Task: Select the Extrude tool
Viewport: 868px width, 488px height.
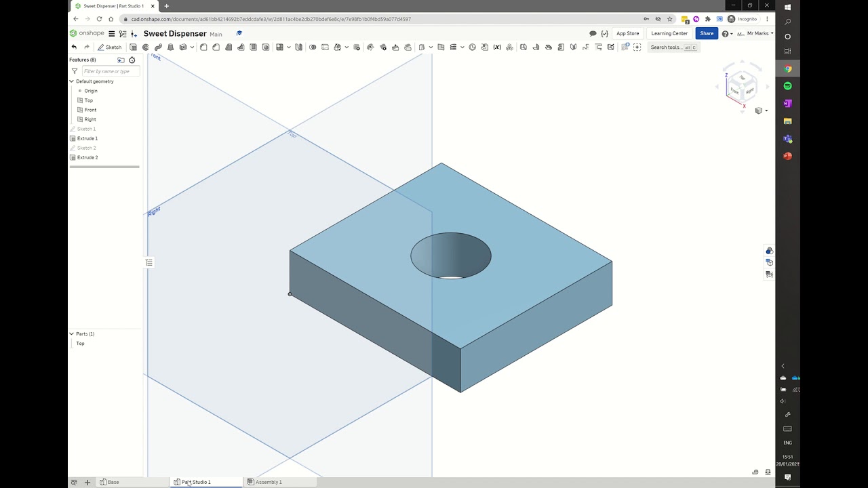Action: click(x=133, y=47)
